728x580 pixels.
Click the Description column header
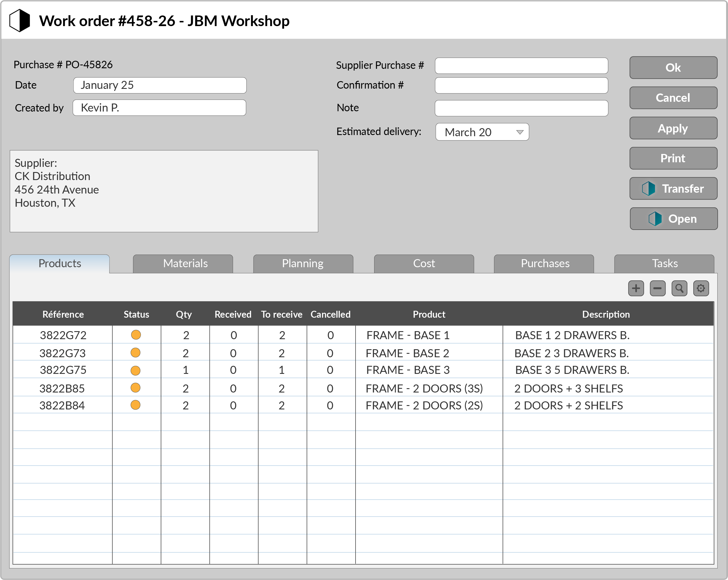pos(606,314)
